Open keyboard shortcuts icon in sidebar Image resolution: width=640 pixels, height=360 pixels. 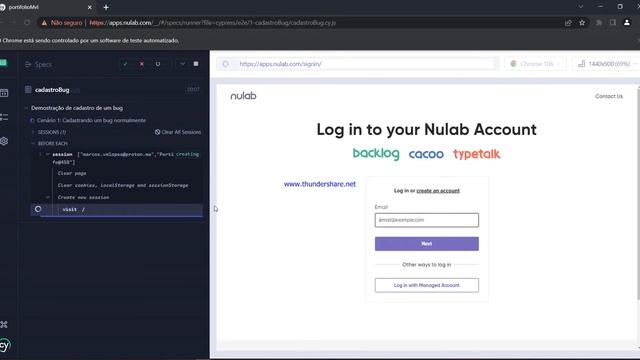tap(4, 324)
